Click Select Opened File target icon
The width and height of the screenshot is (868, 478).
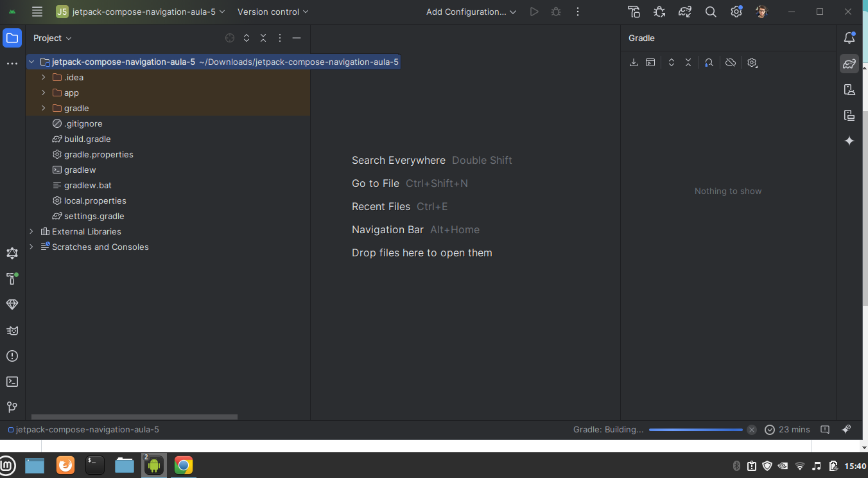click(x=230, y=38)
